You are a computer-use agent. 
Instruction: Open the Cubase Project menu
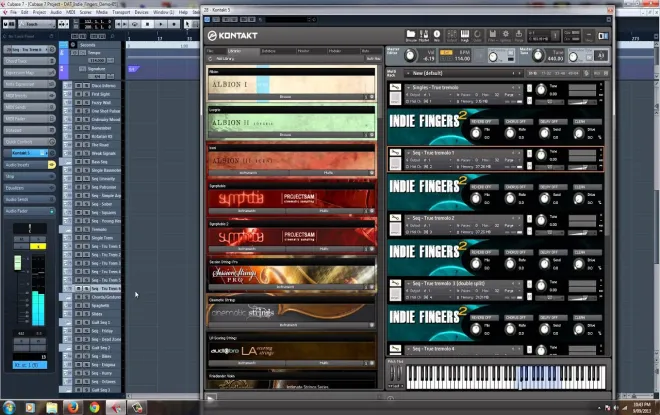(39, 12)
